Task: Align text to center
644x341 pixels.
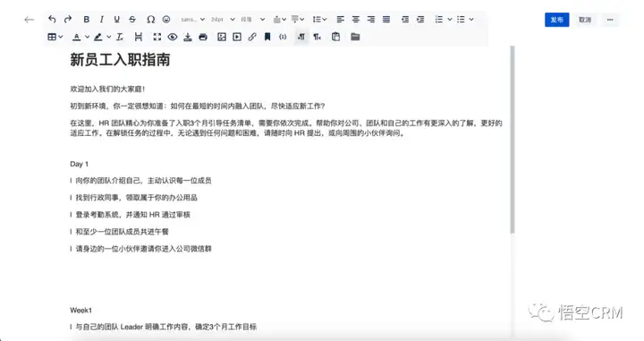Action: coord(356,20)
